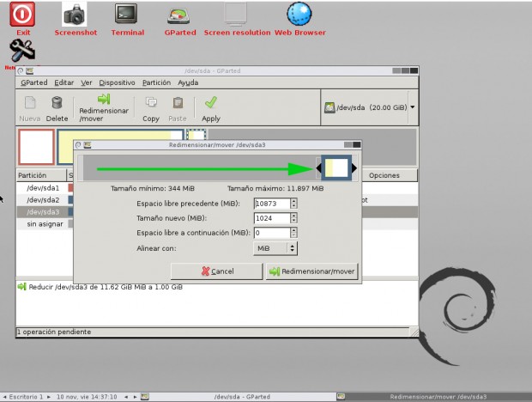Click the GParted window resize grip corner

(x=414, y=332)
